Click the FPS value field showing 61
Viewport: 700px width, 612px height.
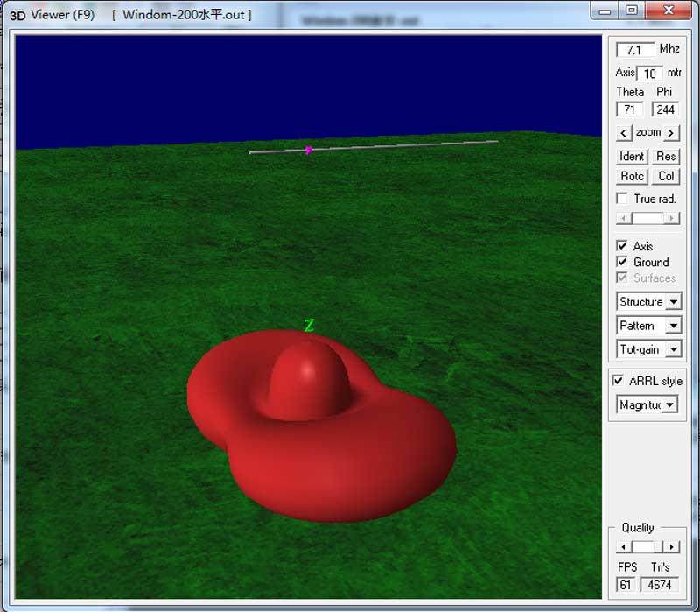click(625, 585)
